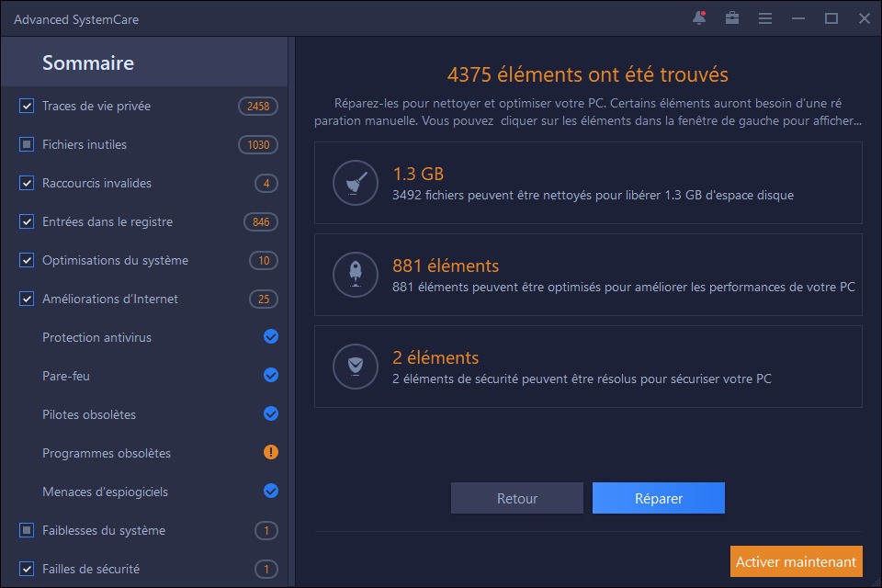882x588 pixels.
Task: Click the orange warning icon for Programmes obsolètes
Action: (270, 452)
